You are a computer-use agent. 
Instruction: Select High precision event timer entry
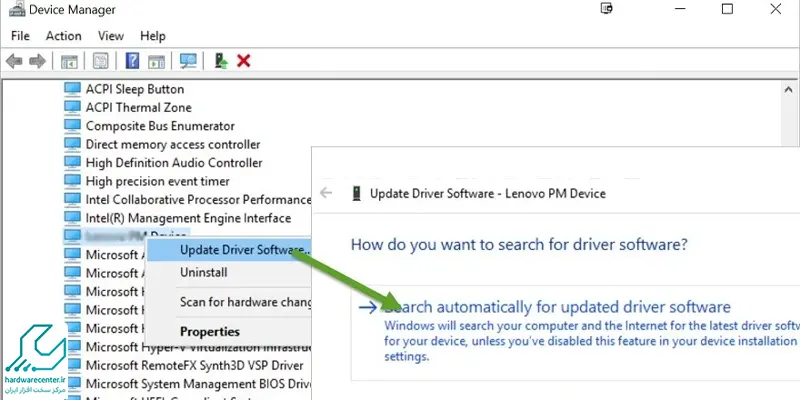158,181
